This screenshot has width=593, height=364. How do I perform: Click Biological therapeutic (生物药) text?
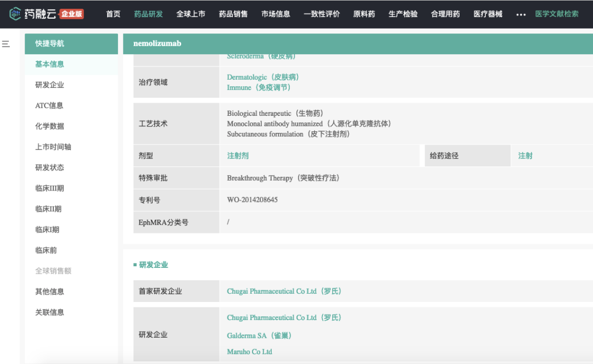tap(275, 114)
